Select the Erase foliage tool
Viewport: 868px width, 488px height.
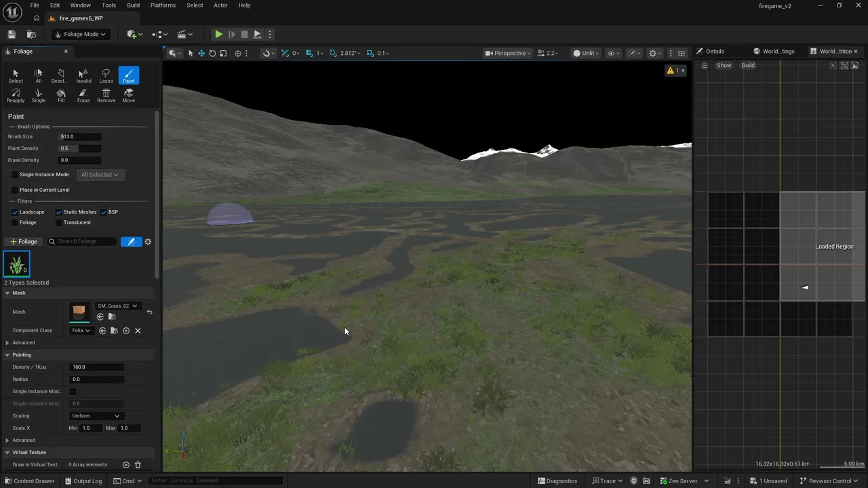pyautogui.click(x=83, y=96)
